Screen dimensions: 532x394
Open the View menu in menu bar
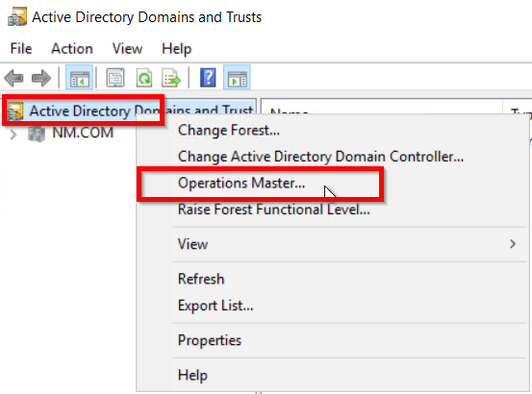(x=127, y=49)
